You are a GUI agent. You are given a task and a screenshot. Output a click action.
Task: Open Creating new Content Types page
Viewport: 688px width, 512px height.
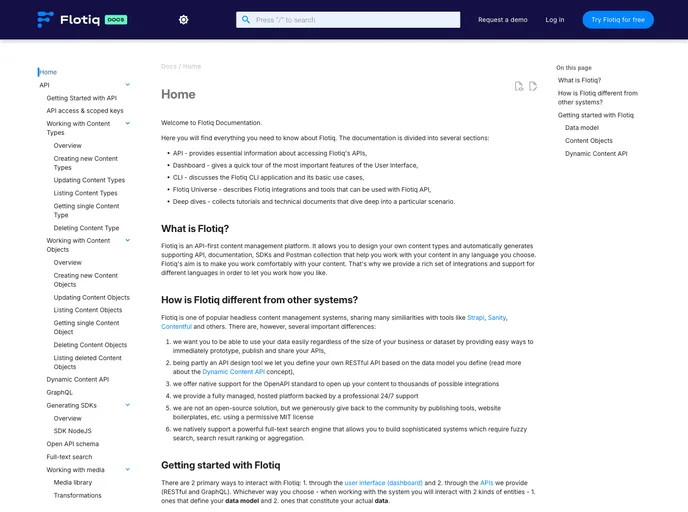[x=86, y=163]
